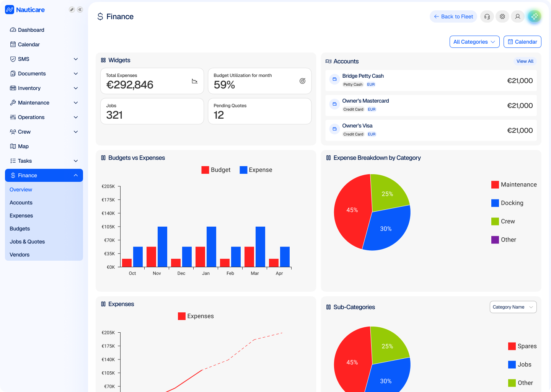Viewport: 551px width, 392px height.
Task: Expand the Maintenance sidebar menu
Action: 44,103
